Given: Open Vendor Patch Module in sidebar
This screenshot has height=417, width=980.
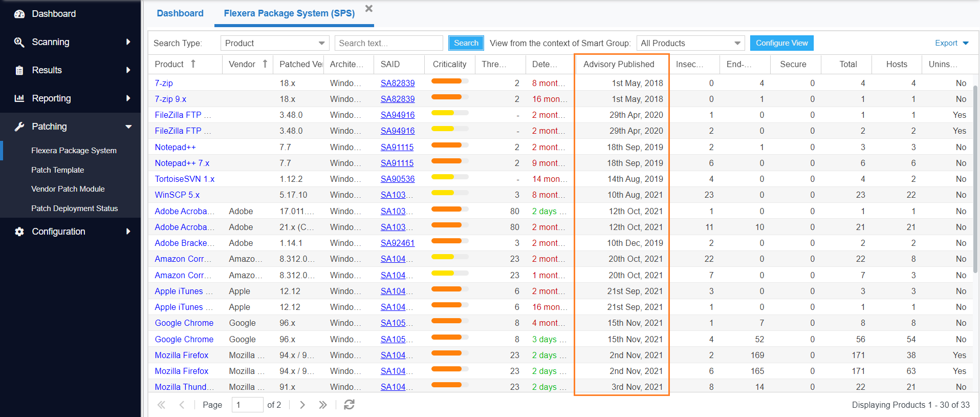Looking at the screenshot, I should coord(68,189).
